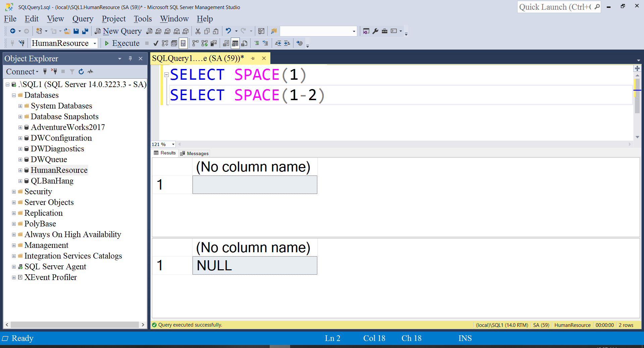This screenshot has width=644, height=348.
Task: Click the editor vertical scrollbar thumb
Action: [x=637, y=96]
